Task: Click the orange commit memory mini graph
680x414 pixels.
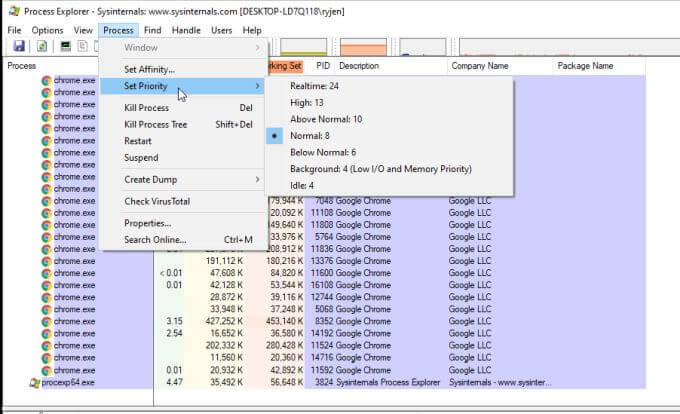Action: 363,47
